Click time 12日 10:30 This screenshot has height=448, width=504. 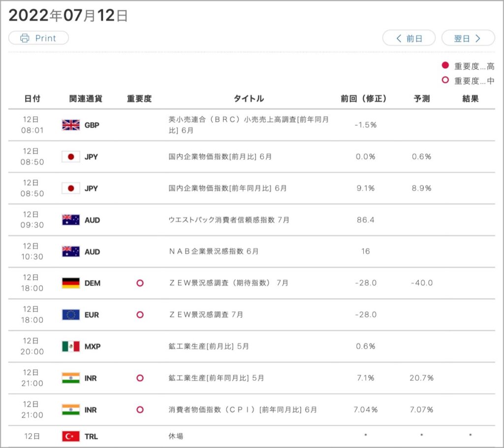32,251
